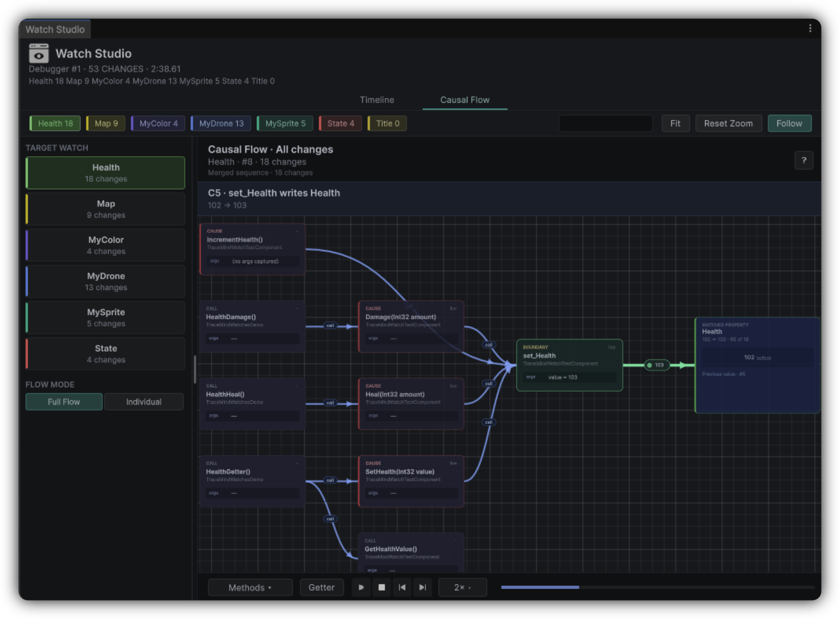840x619 pixels.
Task: Select State in the Target Watch list
Action: [x=106, y=354]
